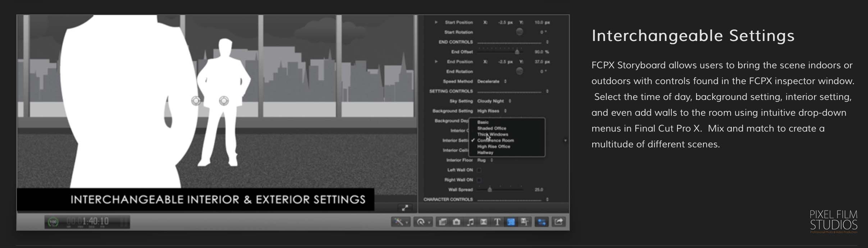This screenshot has height=248, width=868.
Task: Choose Shaded Office from the menu
Action: tap(492, 128)
